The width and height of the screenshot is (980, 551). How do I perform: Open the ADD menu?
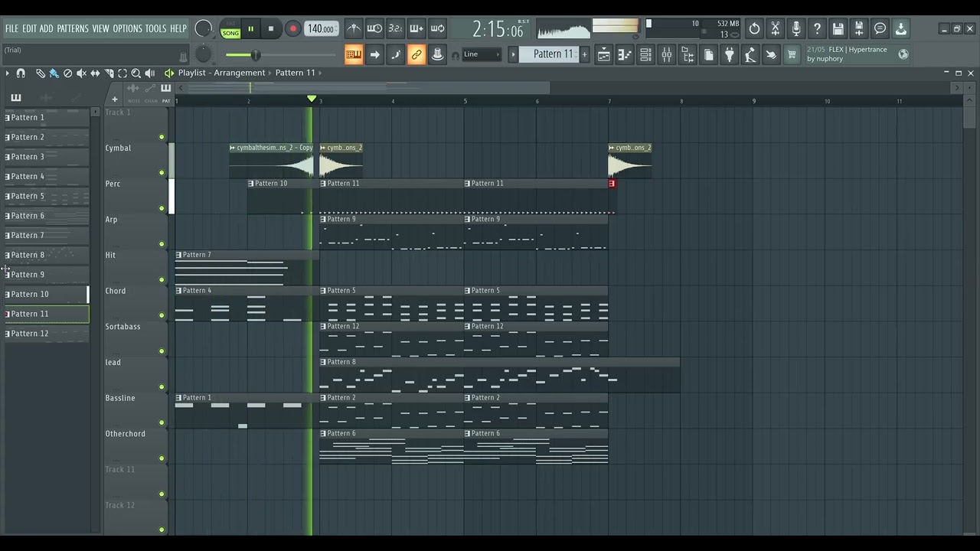(47, 29)
